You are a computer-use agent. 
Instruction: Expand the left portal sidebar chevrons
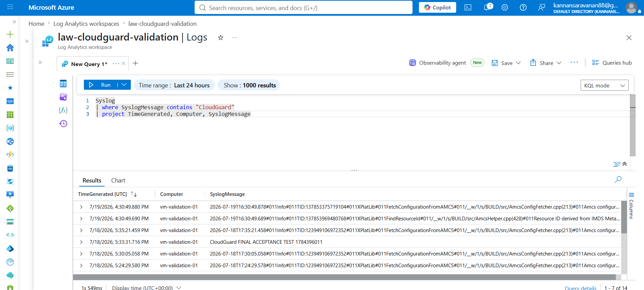[14, 22]
